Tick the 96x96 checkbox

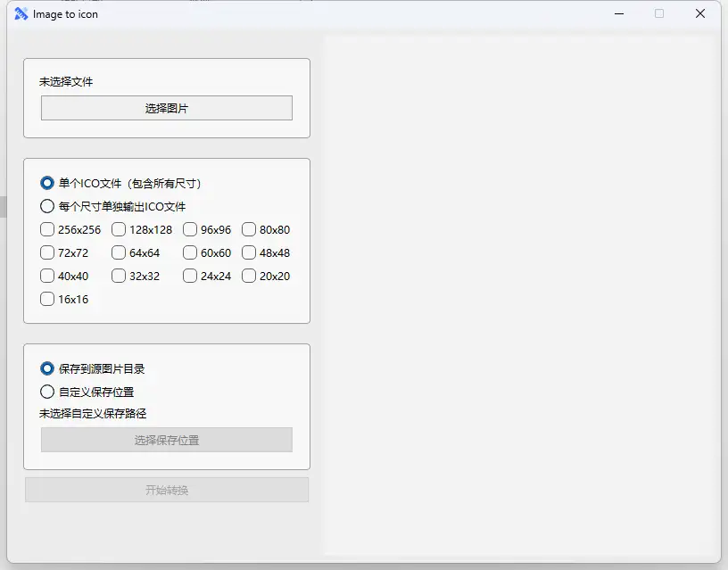pos(190,229)
